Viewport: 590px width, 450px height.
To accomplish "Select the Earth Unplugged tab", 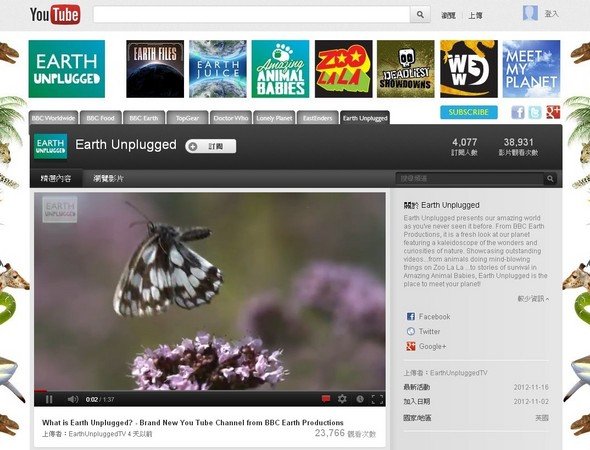I will [365, 118].
